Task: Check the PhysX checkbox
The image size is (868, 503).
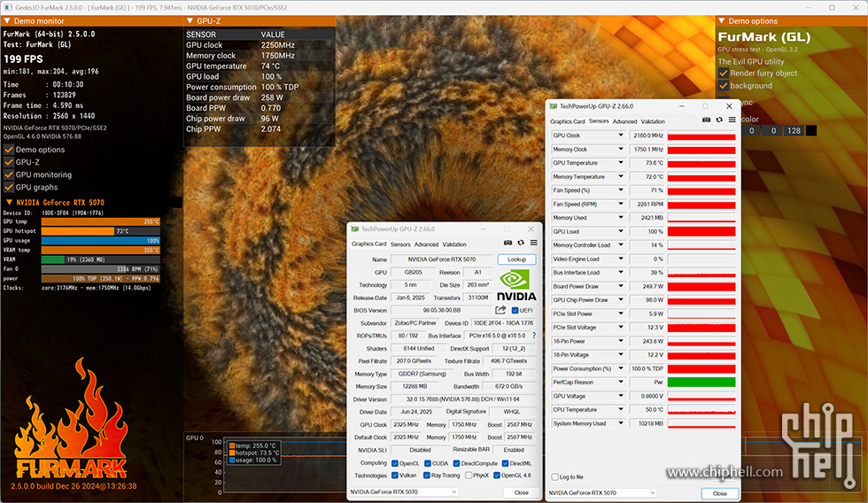Action: [x=469, y=476]
